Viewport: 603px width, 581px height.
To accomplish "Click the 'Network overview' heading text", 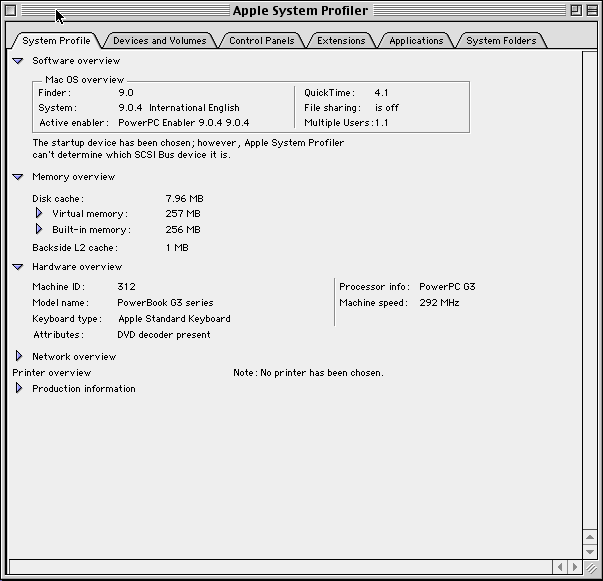I will pyautogui.click(x=74, y=357).
